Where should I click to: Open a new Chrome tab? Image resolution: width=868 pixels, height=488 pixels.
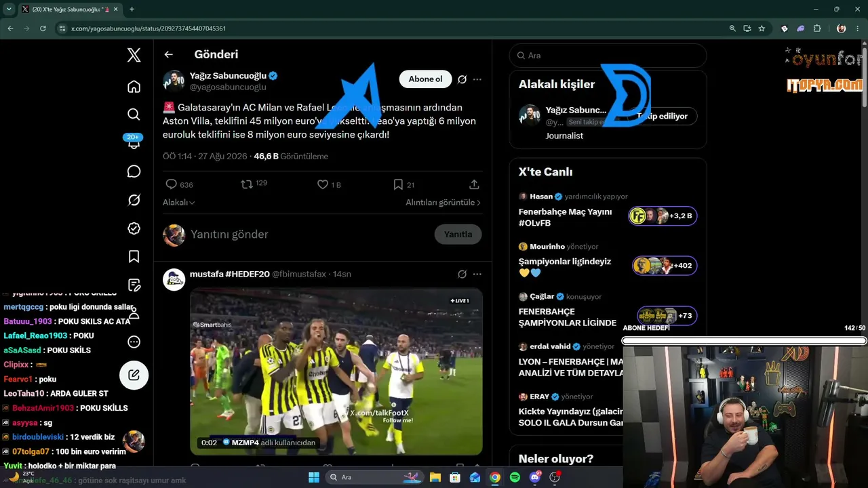coord(132,9)
